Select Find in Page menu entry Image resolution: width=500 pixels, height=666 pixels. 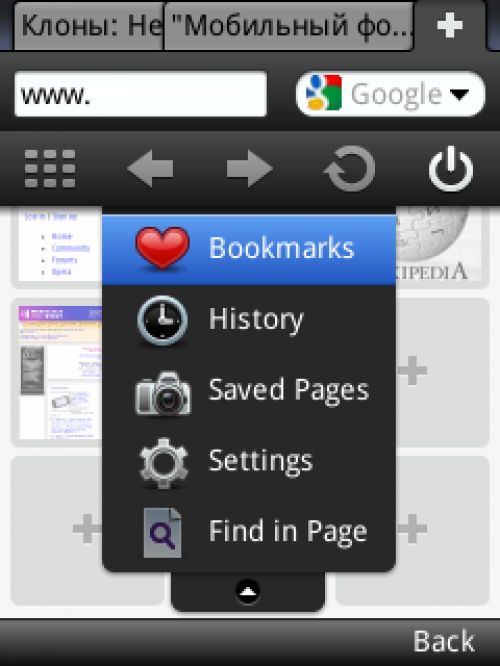tap(249, 532)
